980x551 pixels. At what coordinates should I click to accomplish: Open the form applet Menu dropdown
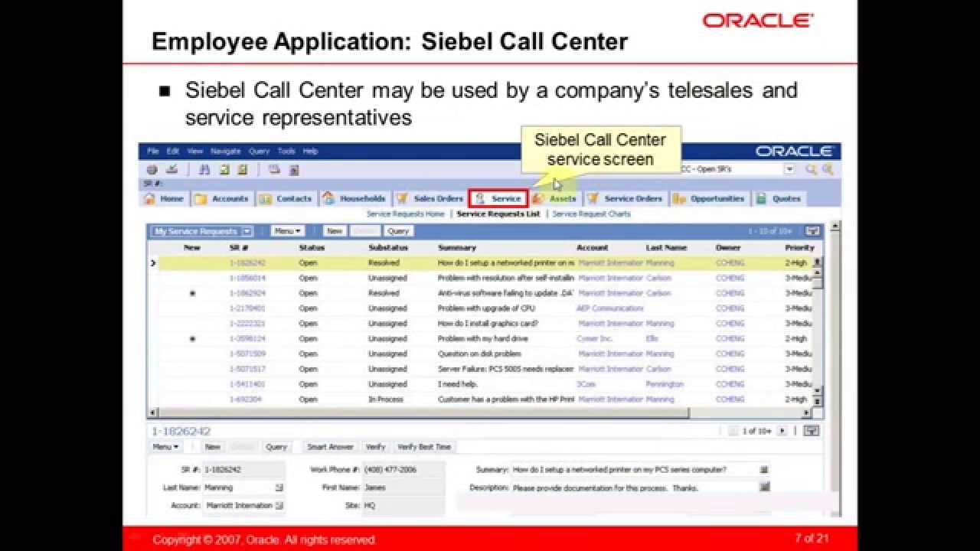coord(165,447)
